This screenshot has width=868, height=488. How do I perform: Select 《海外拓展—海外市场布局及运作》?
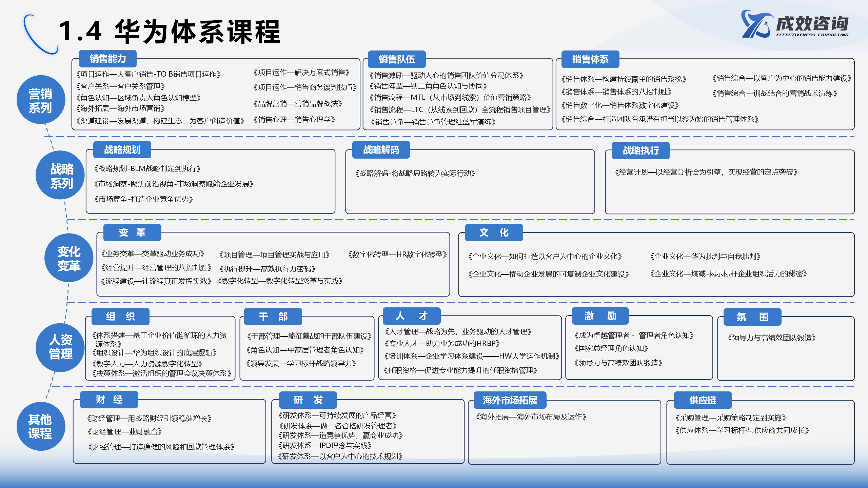tap(531, 417)
